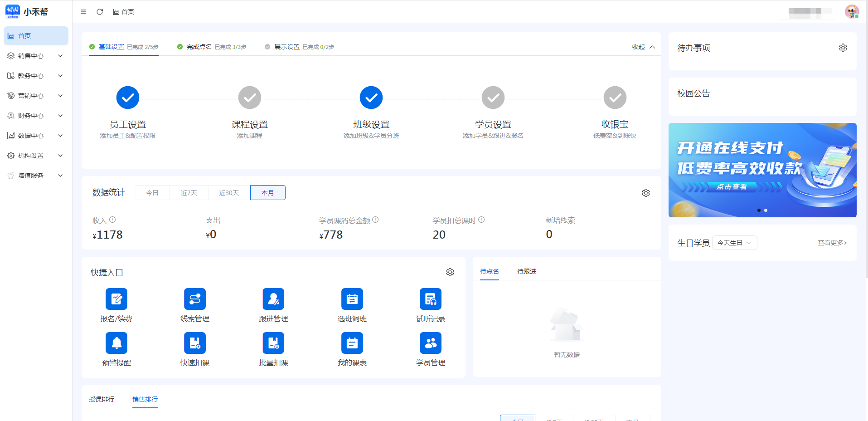Open the 今天生日 dropdown
The width and height of the screenshot is (868, 421).
click(734, 243)
